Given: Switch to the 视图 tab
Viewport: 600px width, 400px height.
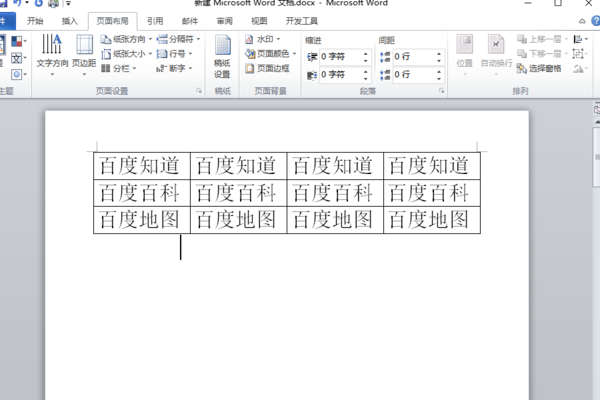Looking at the screenshot, I should coord(259,21).
